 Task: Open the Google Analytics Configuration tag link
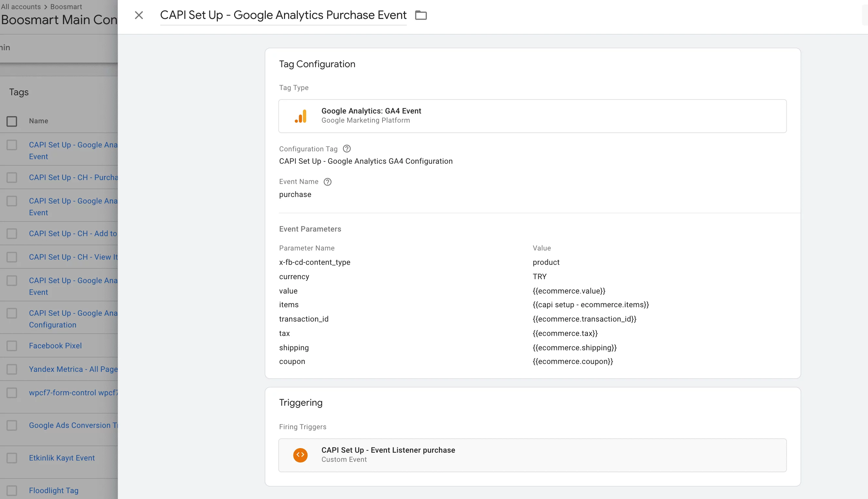pyautogui.click(x=73, y=319)
